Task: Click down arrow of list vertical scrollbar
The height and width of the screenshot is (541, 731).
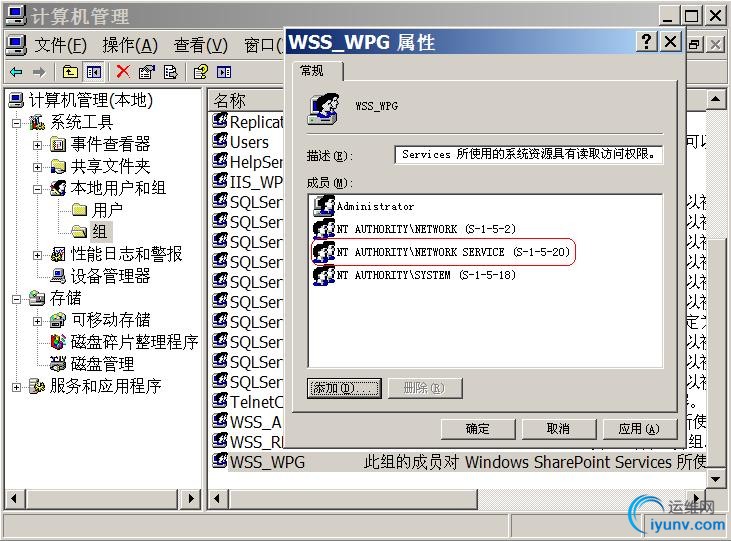Action: click(x=716, y=479)
